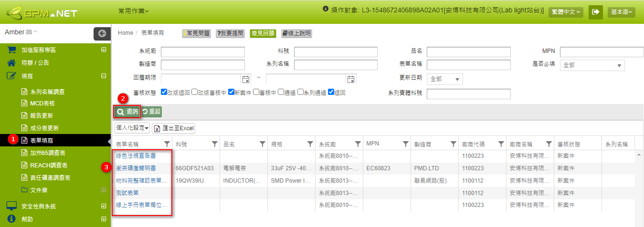644x227 pixels.
Task: Export results with 匯出至Excel button
Action: point(174,128)
